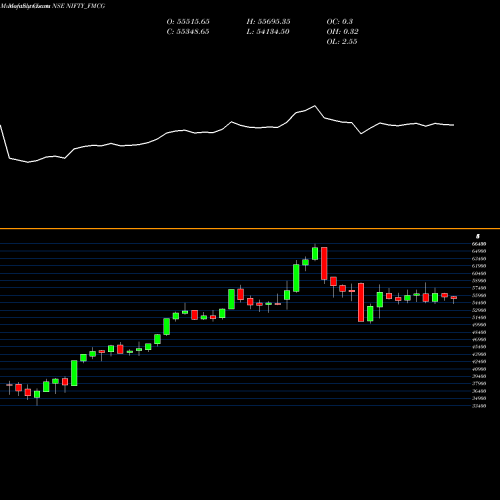
Task: Click the OH: 0.32 reading
Action: 342,31
